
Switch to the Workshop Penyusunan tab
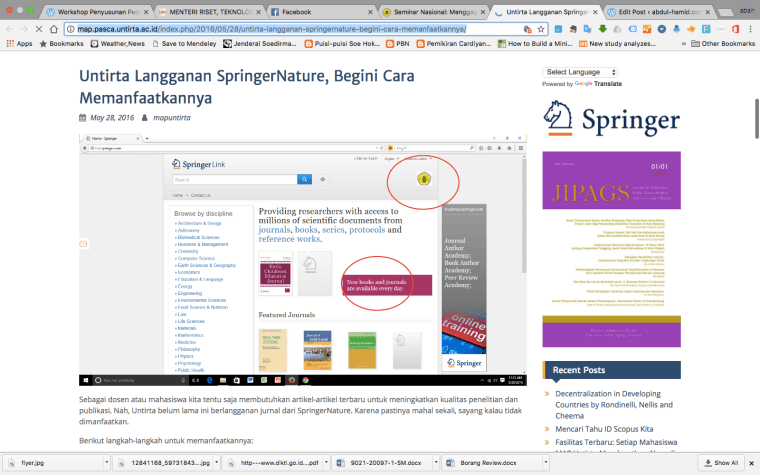(95, 12)
